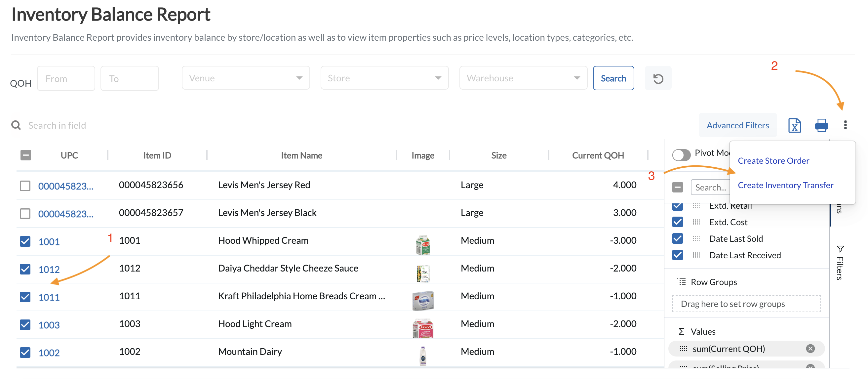Select Create Store Order from the menu
This screenshot has width=868, height=379.
click(773, 160)
